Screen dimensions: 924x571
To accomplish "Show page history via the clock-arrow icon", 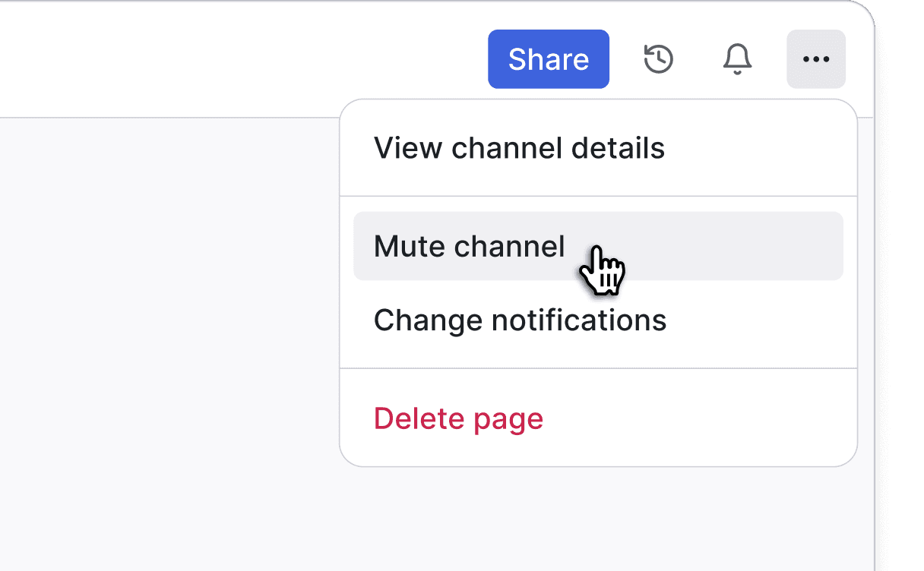I will coord(658,59).
